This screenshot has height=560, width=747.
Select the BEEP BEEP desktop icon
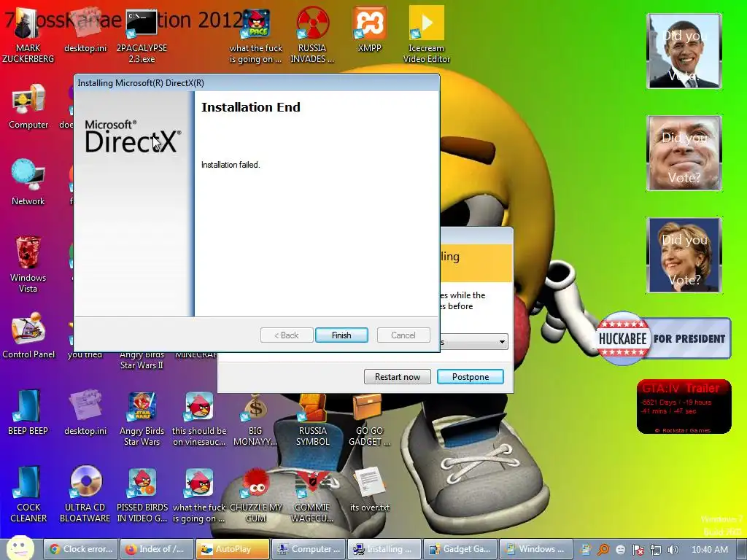point(28,413)
